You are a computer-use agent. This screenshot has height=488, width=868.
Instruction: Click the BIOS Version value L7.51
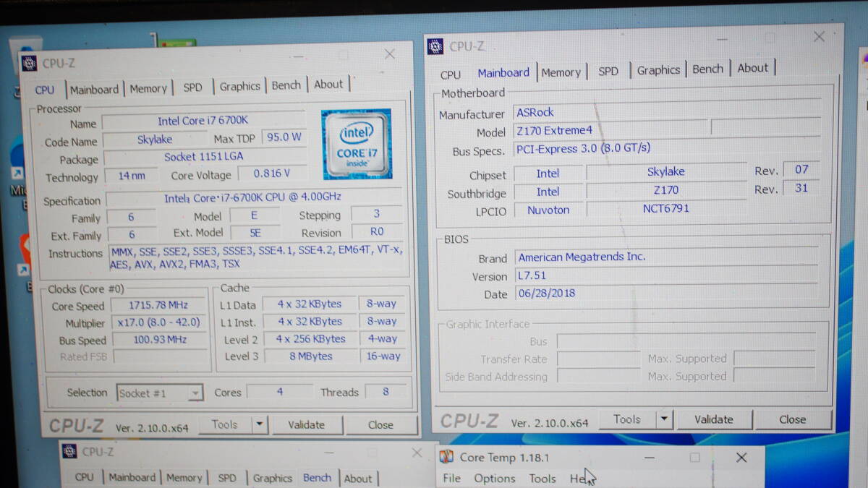coord(666,275)
